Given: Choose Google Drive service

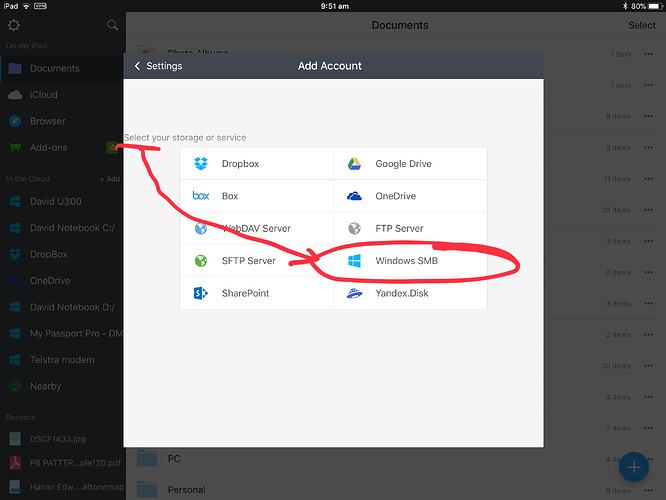Looking at the screenshot, I should click(x=410, y=164).
